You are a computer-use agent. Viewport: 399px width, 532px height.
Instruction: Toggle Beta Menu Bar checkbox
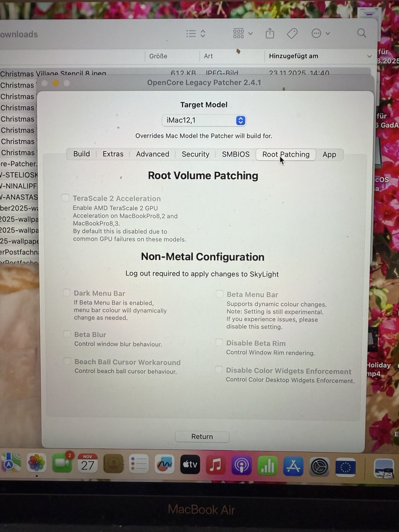click(x=219, y=294)
